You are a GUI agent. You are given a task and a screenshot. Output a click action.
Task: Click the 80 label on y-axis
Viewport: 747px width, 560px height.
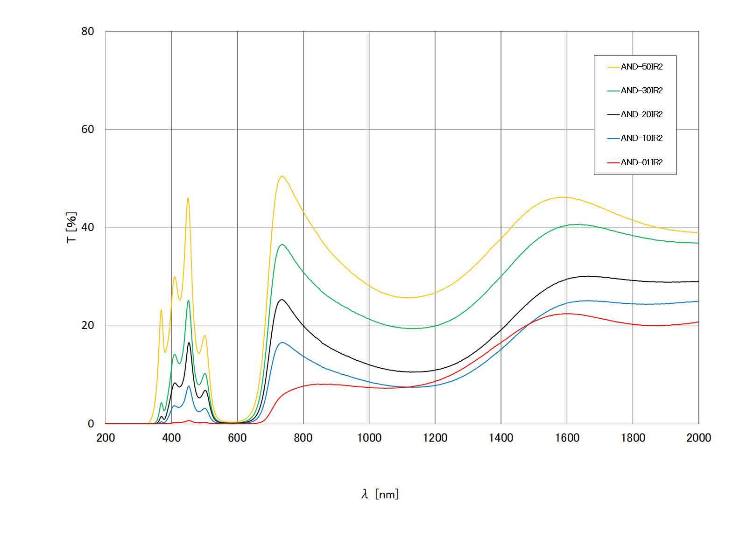coord(87,31)
